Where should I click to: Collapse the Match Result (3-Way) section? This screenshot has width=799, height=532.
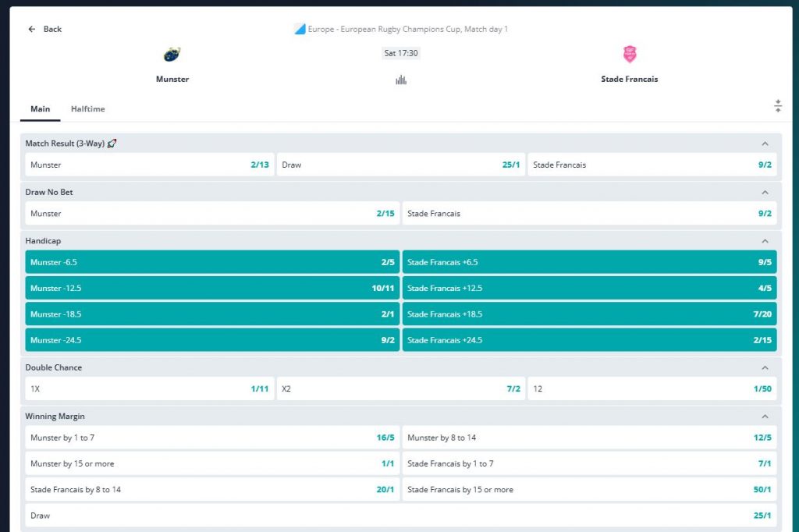click(x=765, y=144)
